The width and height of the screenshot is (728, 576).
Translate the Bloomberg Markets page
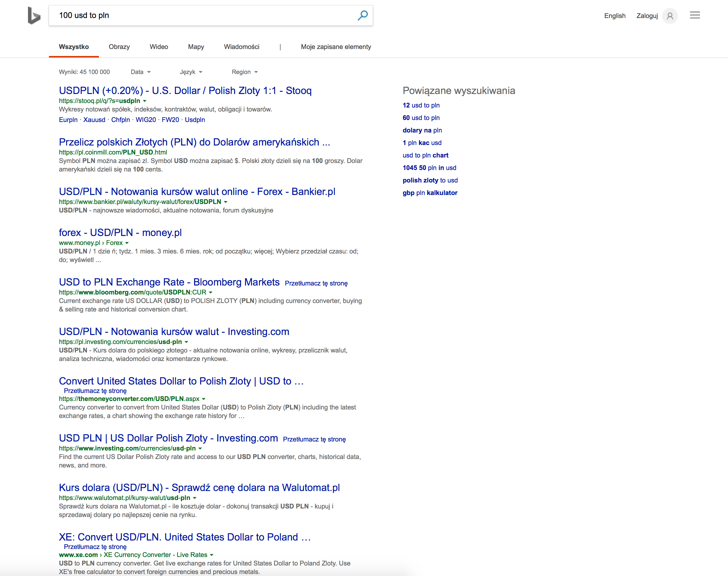(316, 283)
